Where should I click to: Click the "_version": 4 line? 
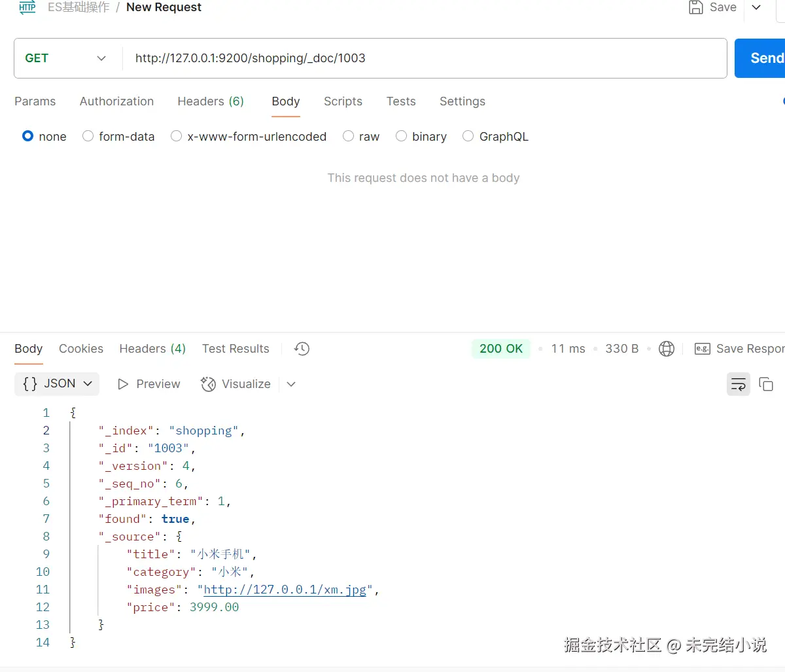point(147,466)
